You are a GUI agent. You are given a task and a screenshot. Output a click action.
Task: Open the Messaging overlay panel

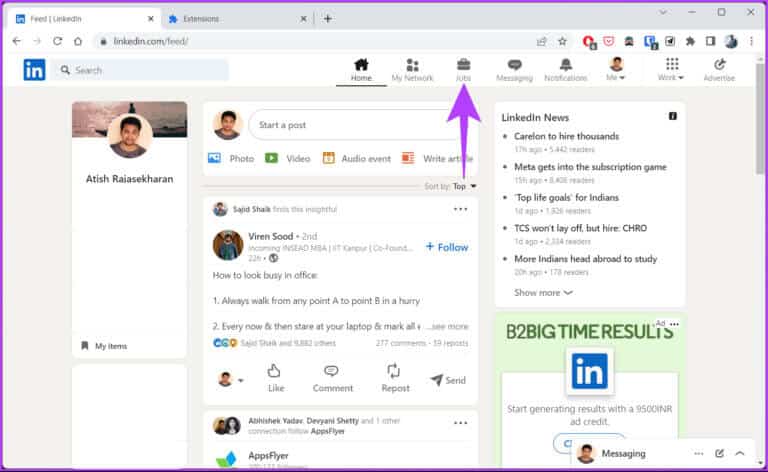(623, 453)
